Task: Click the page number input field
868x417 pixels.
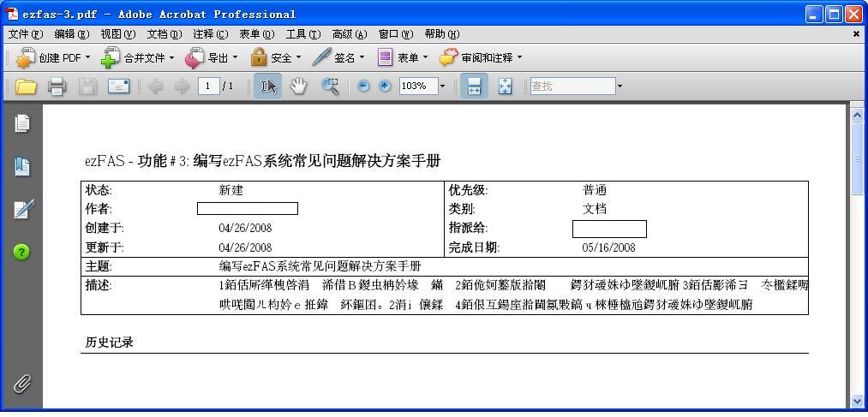Action: click(209, 86)
